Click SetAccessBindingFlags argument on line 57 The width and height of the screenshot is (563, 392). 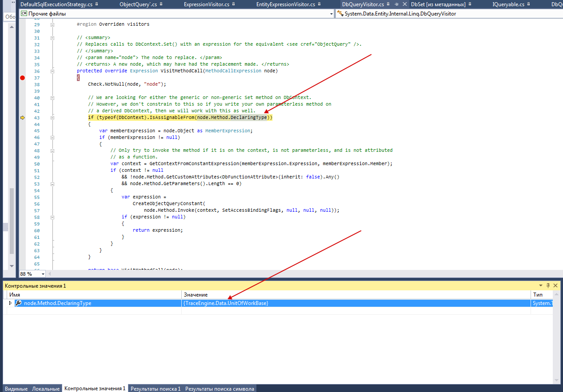point(252,210)
